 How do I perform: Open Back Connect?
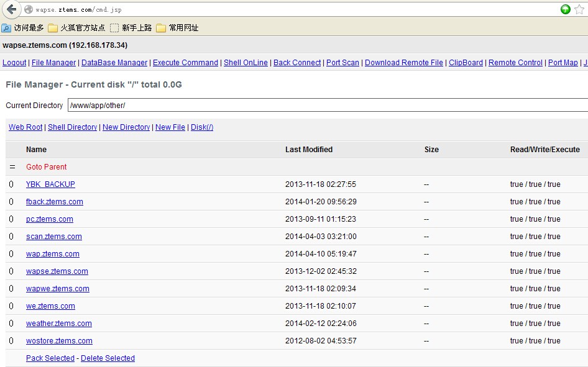click(x=297, y=63)
